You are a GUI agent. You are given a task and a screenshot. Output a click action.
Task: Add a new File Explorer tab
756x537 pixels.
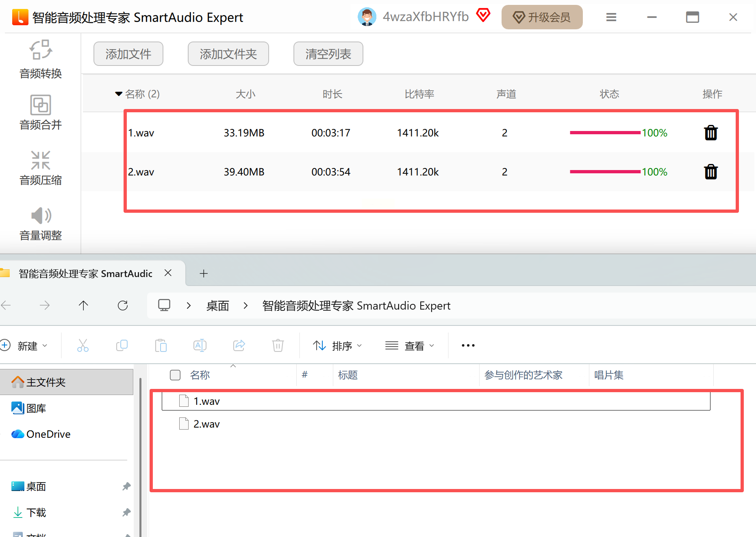point(204,273)
